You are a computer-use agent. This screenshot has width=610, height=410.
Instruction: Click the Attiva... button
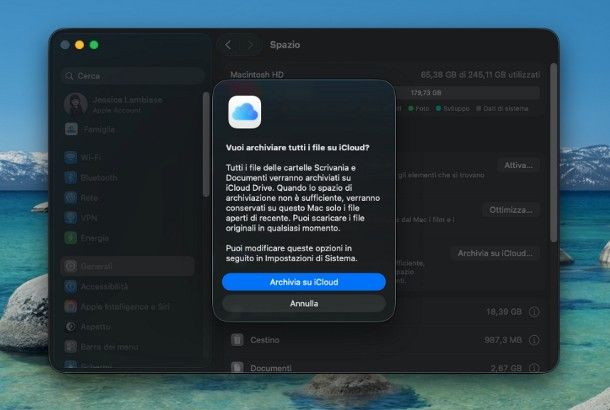click(518, 165)
